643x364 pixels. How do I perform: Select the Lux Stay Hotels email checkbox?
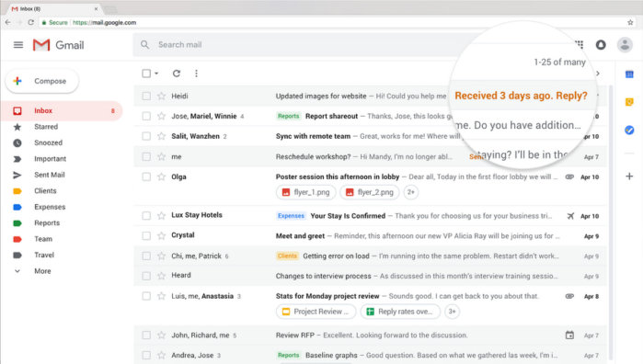point(146,216)
